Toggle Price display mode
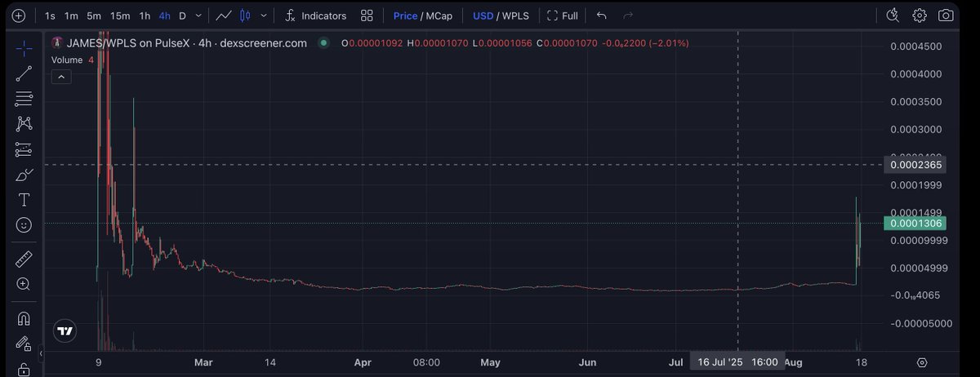Screen dimensions: 980x377 [405, 16]
